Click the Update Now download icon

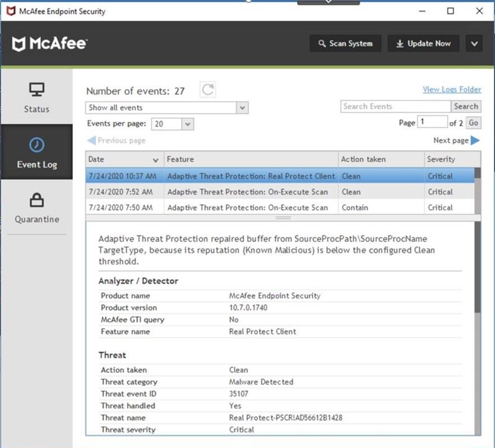pos(400,43)
